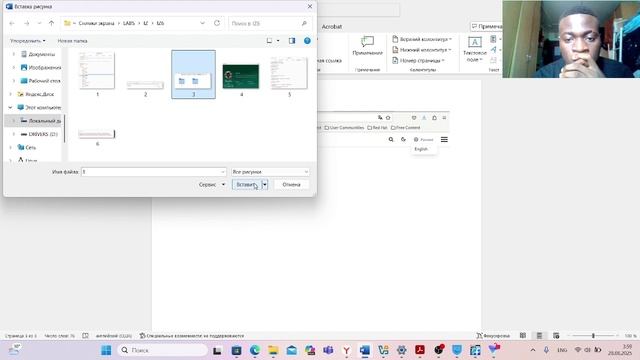Image resolution: width=640 pixels, height=360 pixels.
Task: Open the file name history dropdown
Action: 223,172
